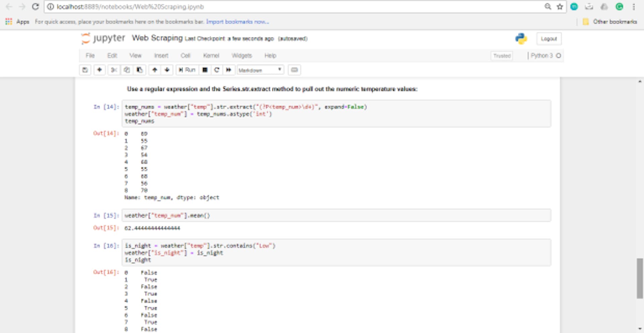Click the browser back arrow

coord(9,7)
